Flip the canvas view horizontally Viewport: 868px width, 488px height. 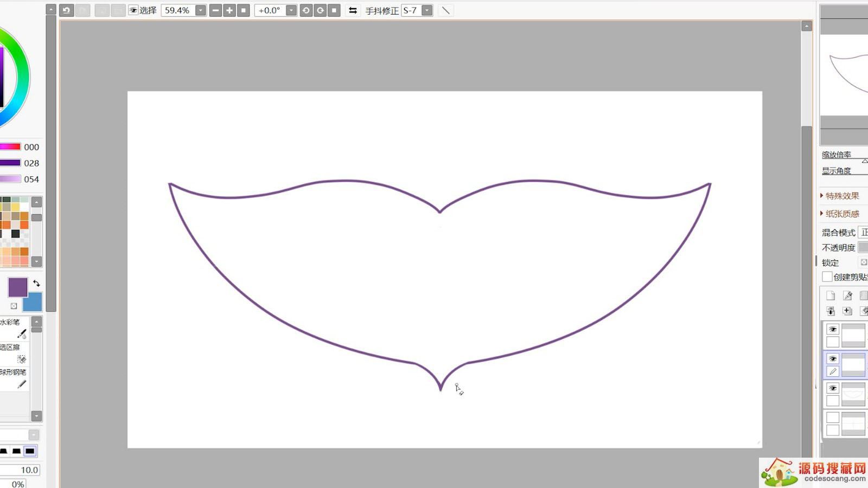point(353,10)
